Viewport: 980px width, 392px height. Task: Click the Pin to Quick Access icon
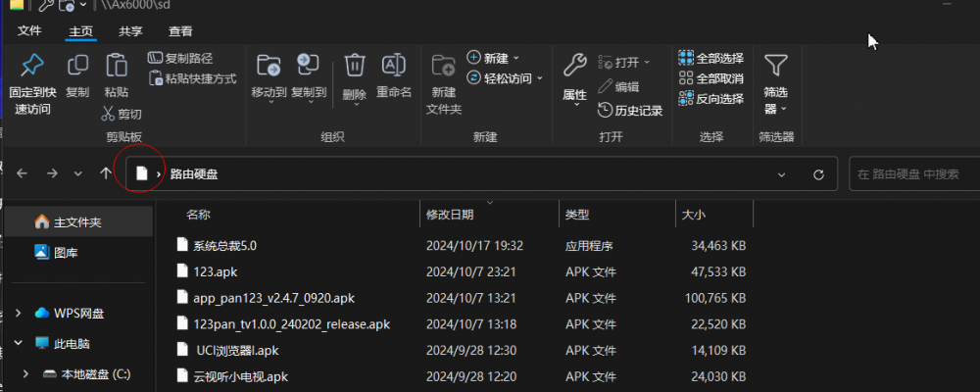[31, 66]
